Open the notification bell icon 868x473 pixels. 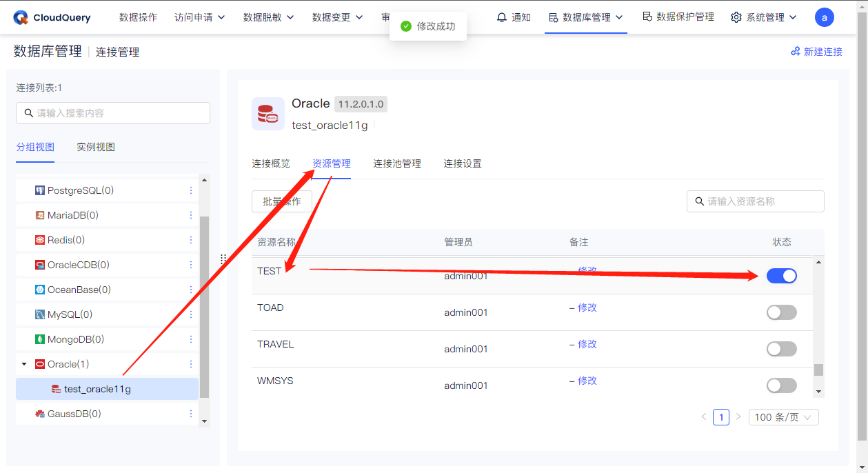pos(501,17)
